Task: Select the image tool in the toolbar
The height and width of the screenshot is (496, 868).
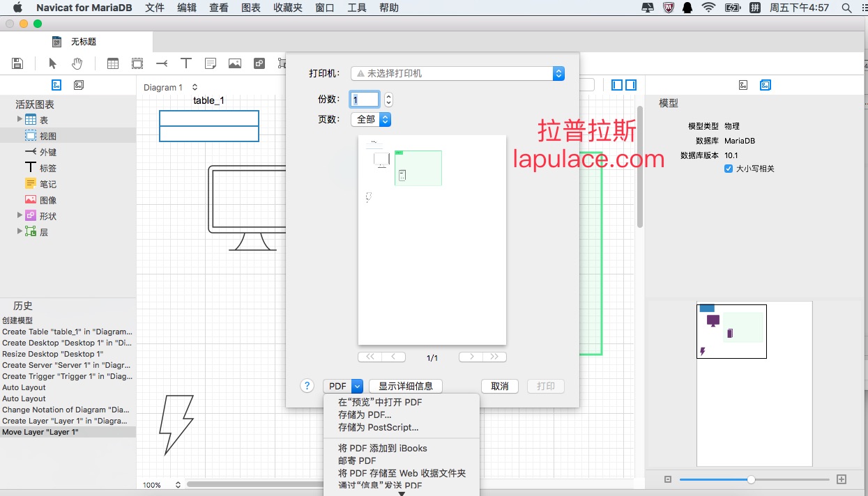Action: (235, 63)
